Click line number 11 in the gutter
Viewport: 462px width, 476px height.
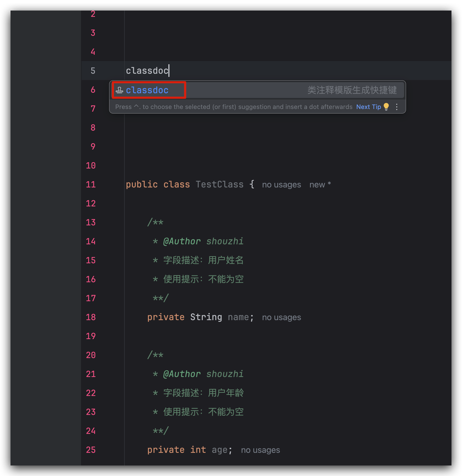click(91, 184)
